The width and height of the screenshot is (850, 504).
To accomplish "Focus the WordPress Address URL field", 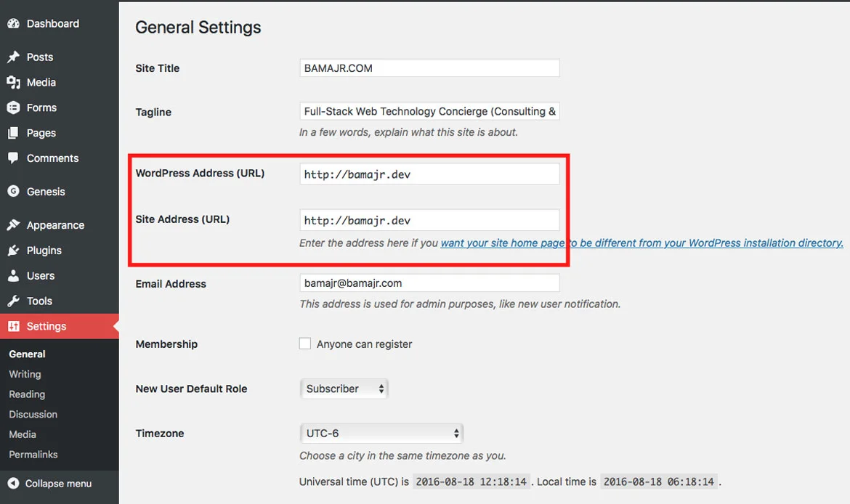I will [429, 174].
